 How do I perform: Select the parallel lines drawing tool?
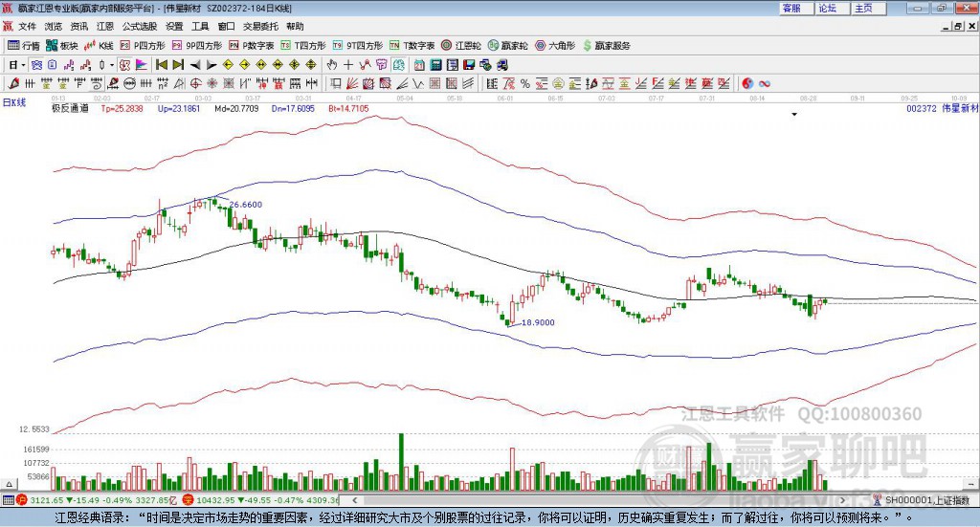coord(468,83)
